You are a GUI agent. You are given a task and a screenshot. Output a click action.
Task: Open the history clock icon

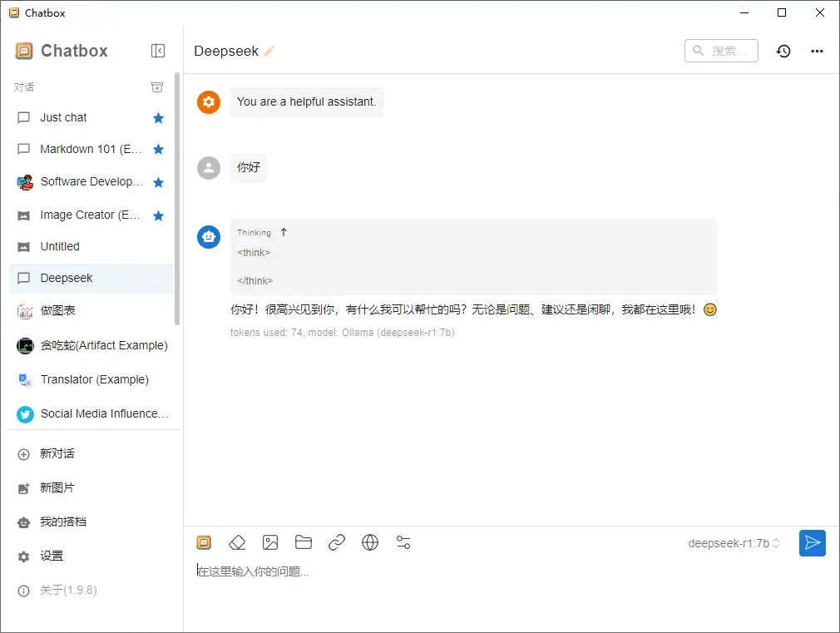(783, 51)
